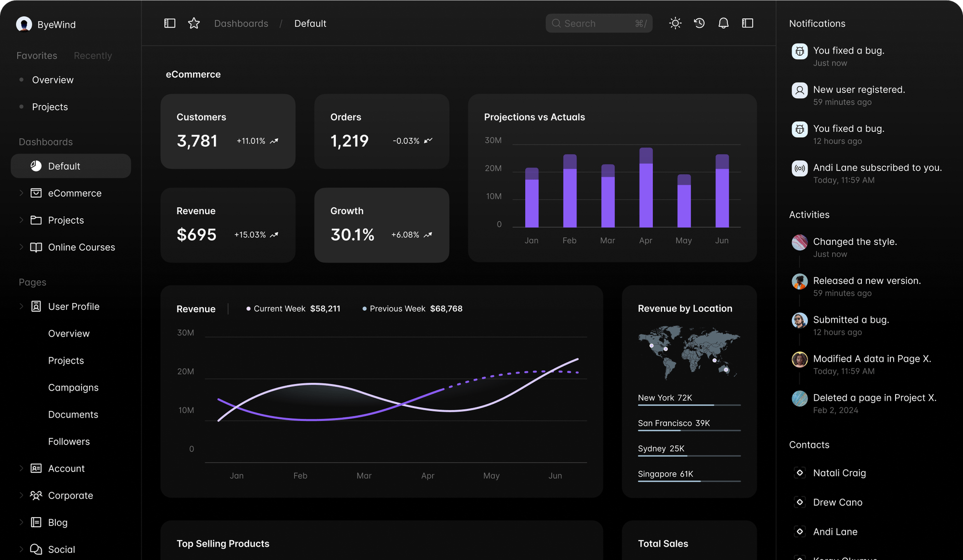Viewport: 963px width, 560px height.
Task: Click the User Profile badge icon
Action: [36, 306]
